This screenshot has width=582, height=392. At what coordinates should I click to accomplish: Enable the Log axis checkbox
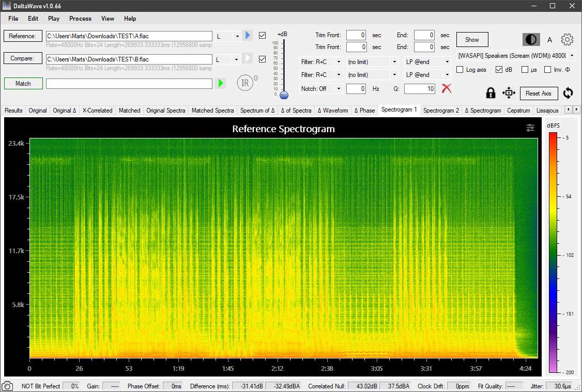460,70
